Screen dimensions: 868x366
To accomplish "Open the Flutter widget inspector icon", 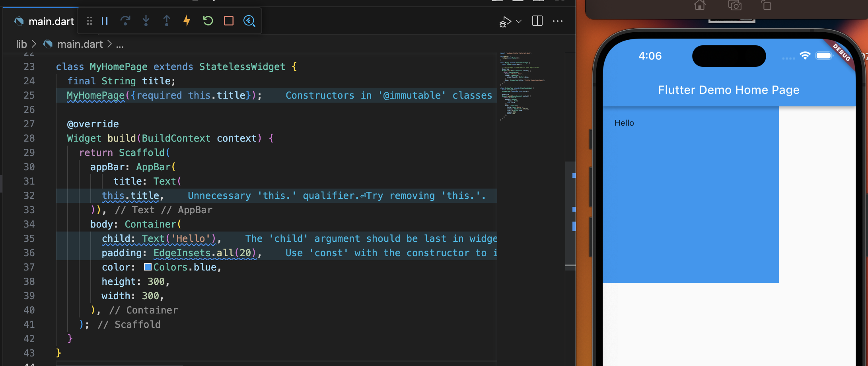I will (249, 21).
